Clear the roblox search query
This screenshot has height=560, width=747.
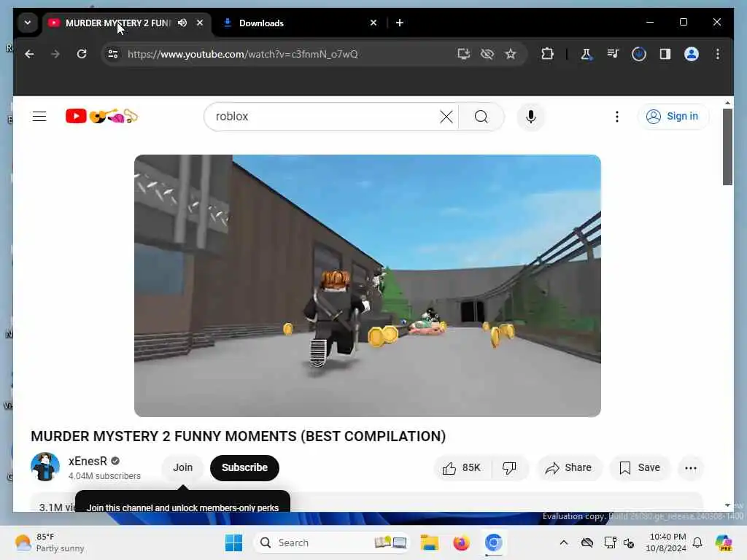point(446,117)
